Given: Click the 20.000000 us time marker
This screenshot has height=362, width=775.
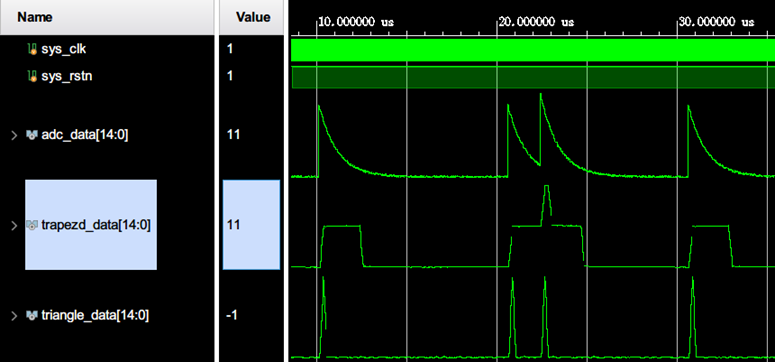Looking at the screenshot, I should point(536,22).
